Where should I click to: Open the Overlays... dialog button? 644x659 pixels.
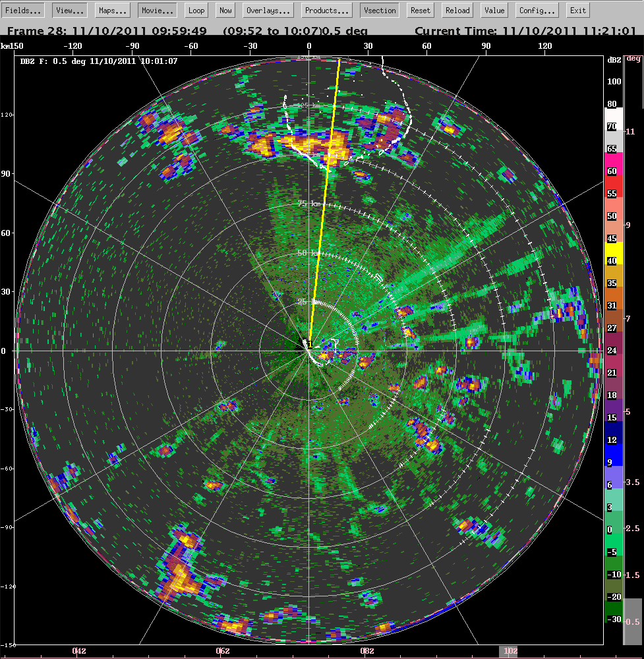(x=268, y=10)
